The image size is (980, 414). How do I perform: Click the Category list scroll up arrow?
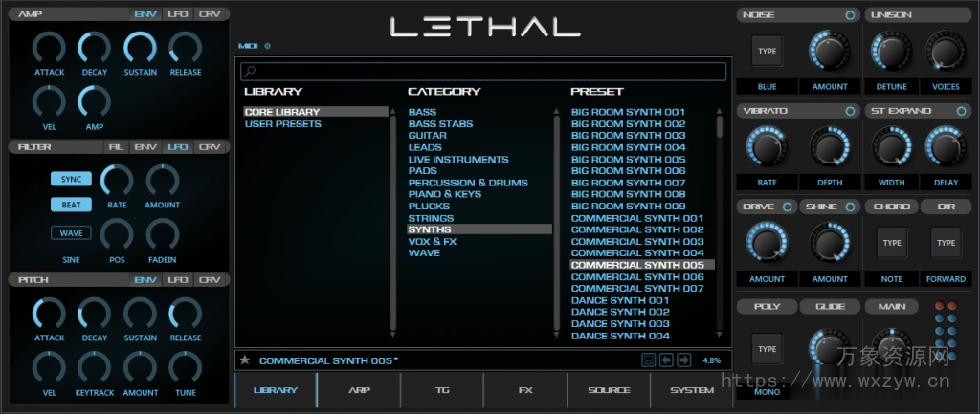(556, 111)
